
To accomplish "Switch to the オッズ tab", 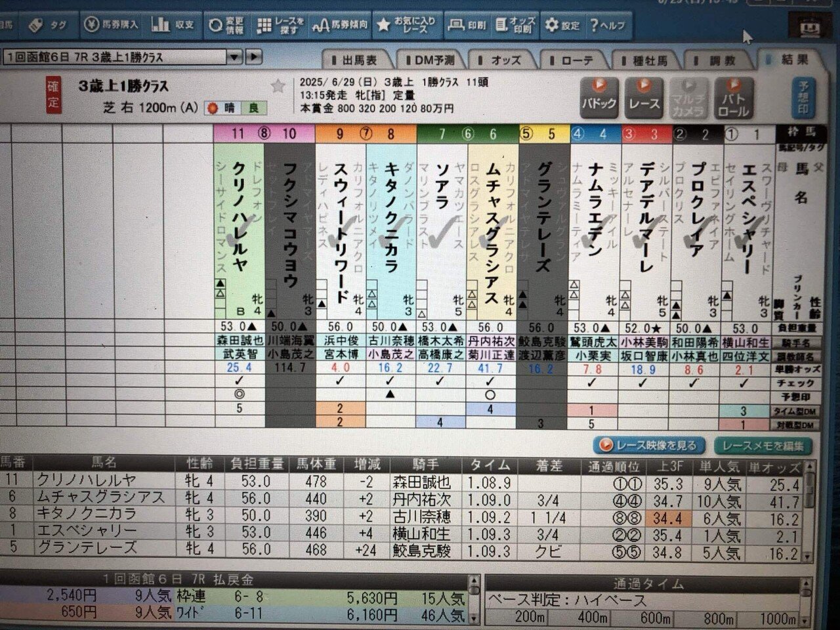I will tap(501, 60).
